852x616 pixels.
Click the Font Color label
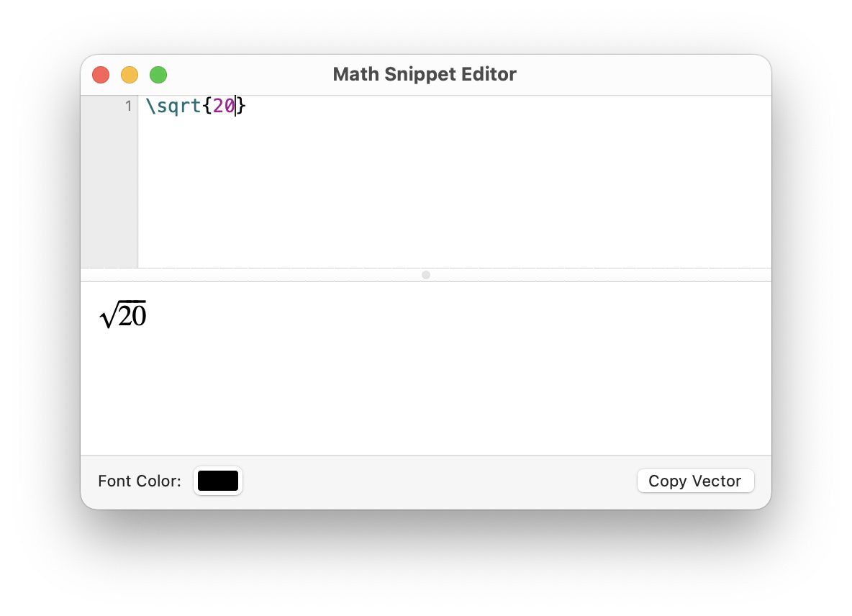pos(139,481)
